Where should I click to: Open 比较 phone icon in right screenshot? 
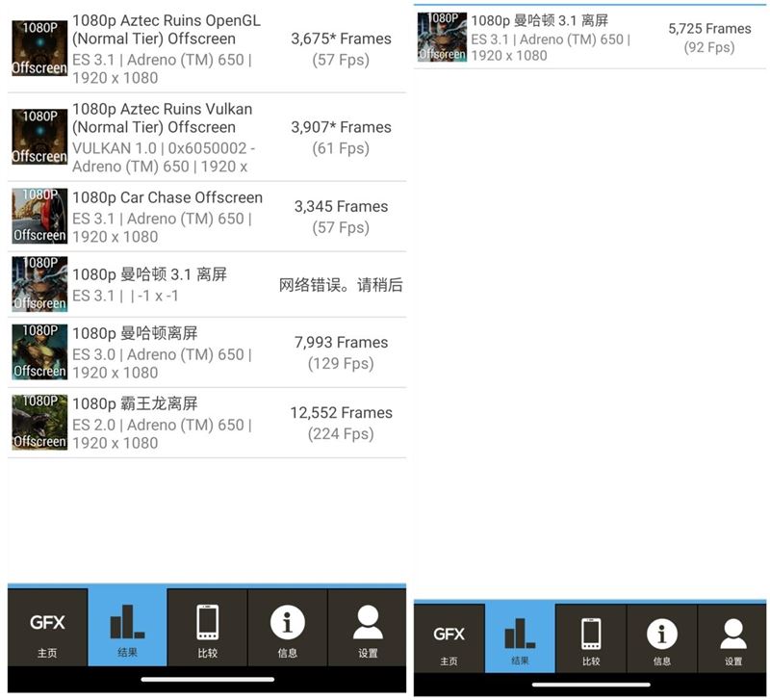pos(591,634)
